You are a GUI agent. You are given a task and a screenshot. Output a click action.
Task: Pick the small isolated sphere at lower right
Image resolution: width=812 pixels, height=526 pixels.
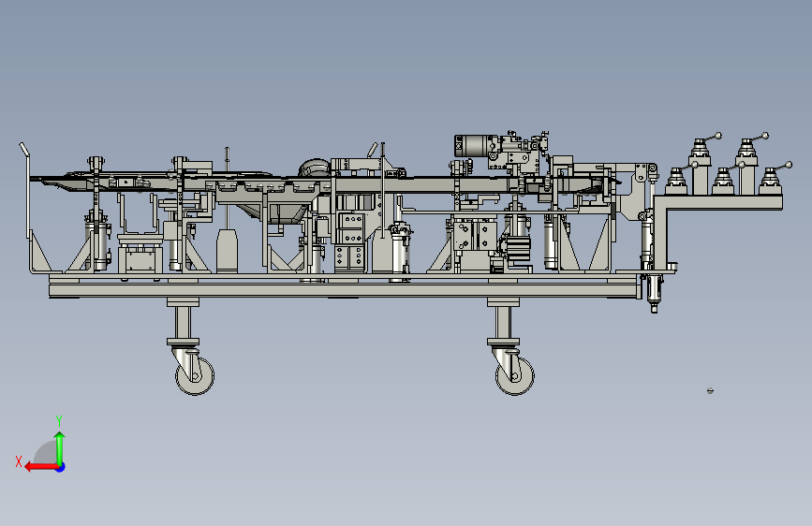point(710,390)
